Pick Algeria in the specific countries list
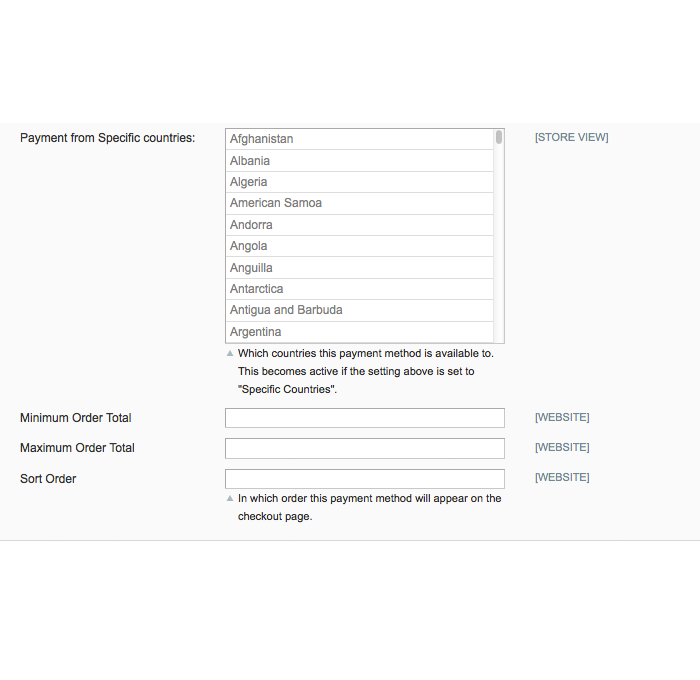This screenshot has width=700, height=680. point(249,182)
